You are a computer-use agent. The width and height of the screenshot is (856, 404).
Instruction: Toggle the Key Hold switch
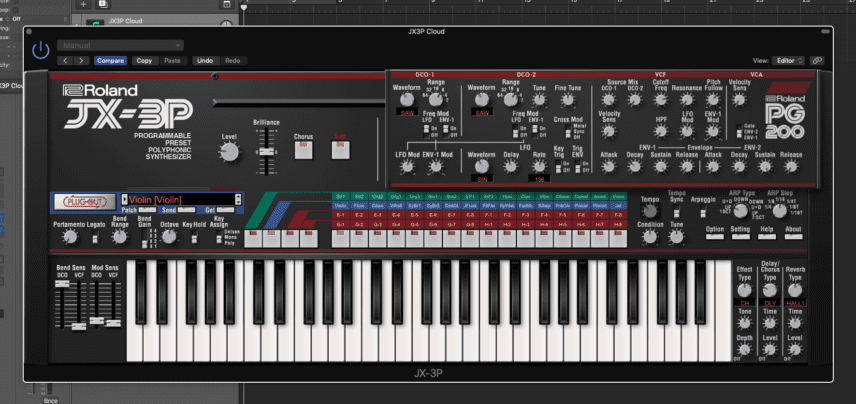[194, 237]
